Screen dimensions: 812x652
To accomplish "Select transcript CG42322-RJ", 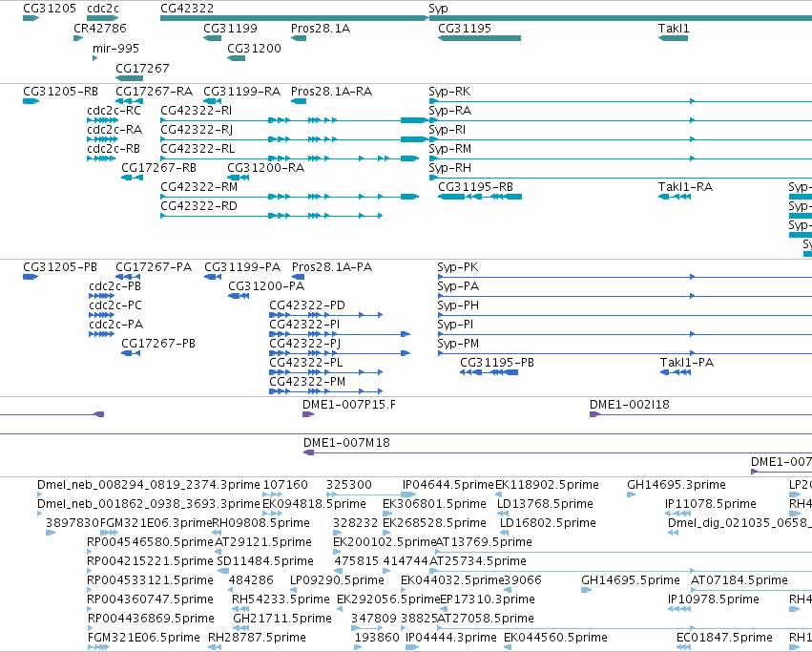I will tap(197, 130).
